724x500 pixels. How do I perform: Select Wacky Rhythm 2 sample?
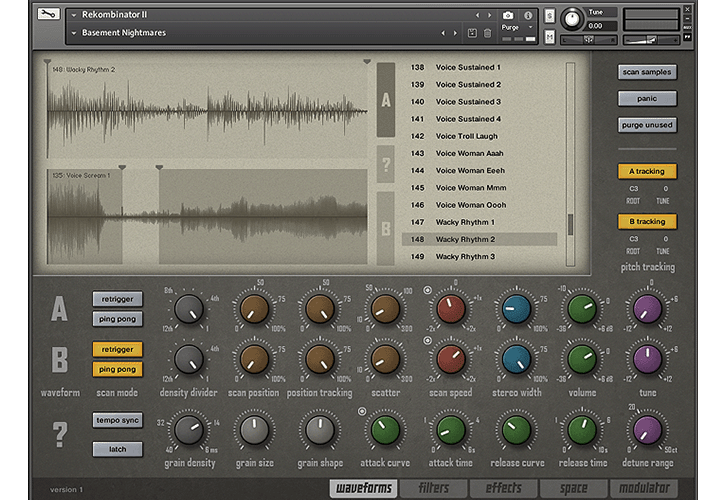pyautogui.click(x=479, y=239)
